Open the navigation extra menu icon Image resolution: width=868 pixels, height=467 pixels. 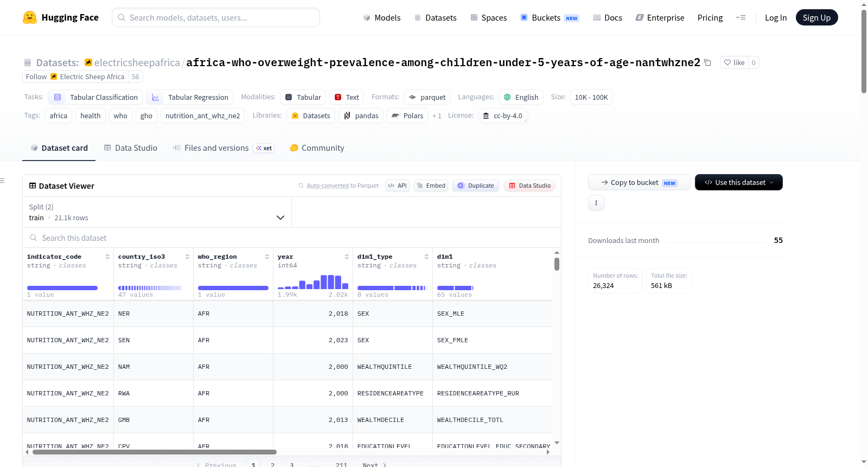click(741, 17)
